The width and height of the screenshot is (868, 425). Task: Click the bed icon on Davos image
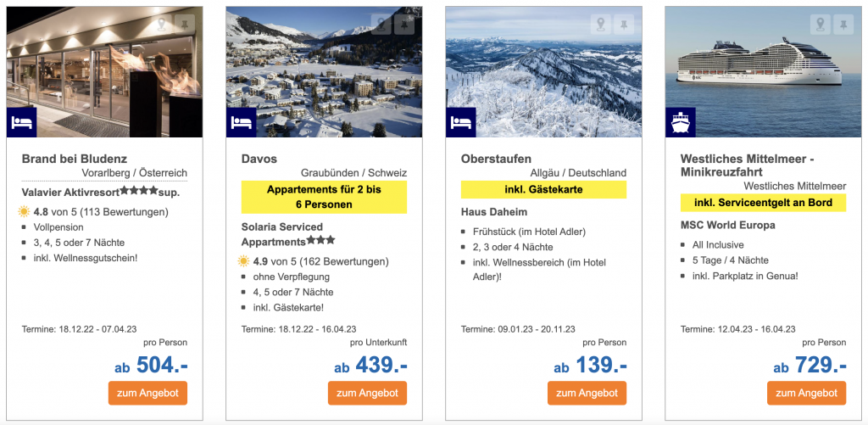(241, 122)
